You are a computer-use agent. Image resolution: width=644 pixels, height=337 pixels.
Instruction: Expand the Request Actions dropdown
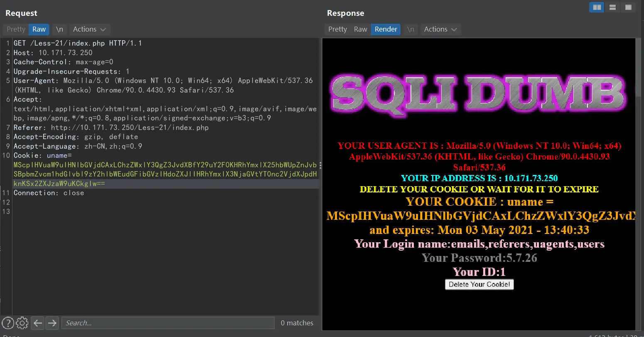click(x=89, y=29)
